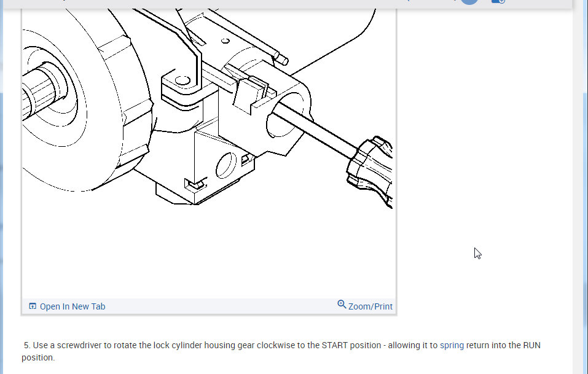This screenshot has height=374, width=588.
Task: Click the new-tab icon beside Open In New Tab
Action: 33,306
